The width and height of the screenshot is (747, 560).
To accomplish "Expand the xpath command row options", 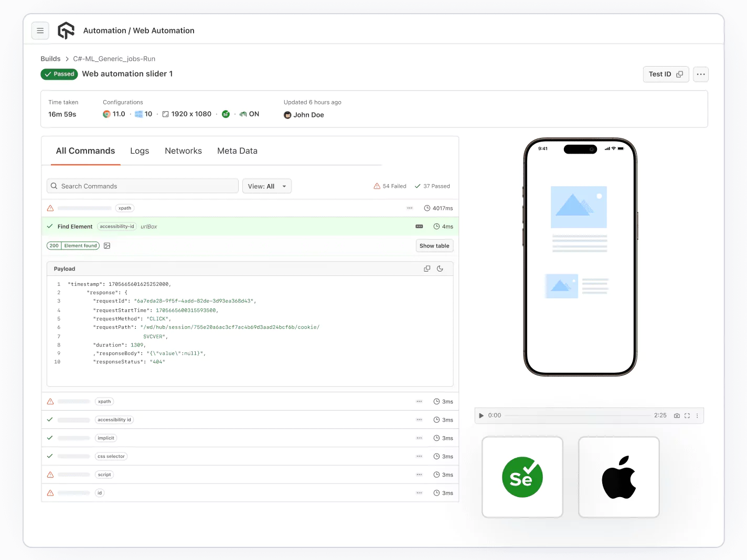I will point(410,208).
